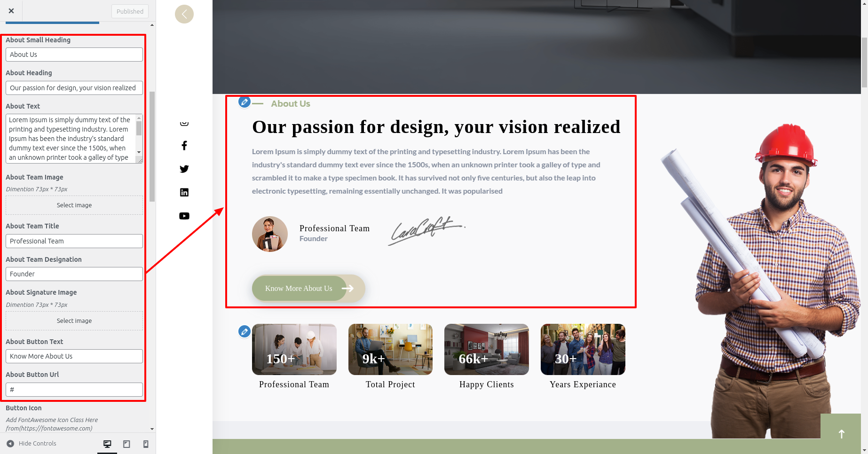Click the About Heading input field
The height and width of the screenshot is (454, 868).
[x=74, y=88]
